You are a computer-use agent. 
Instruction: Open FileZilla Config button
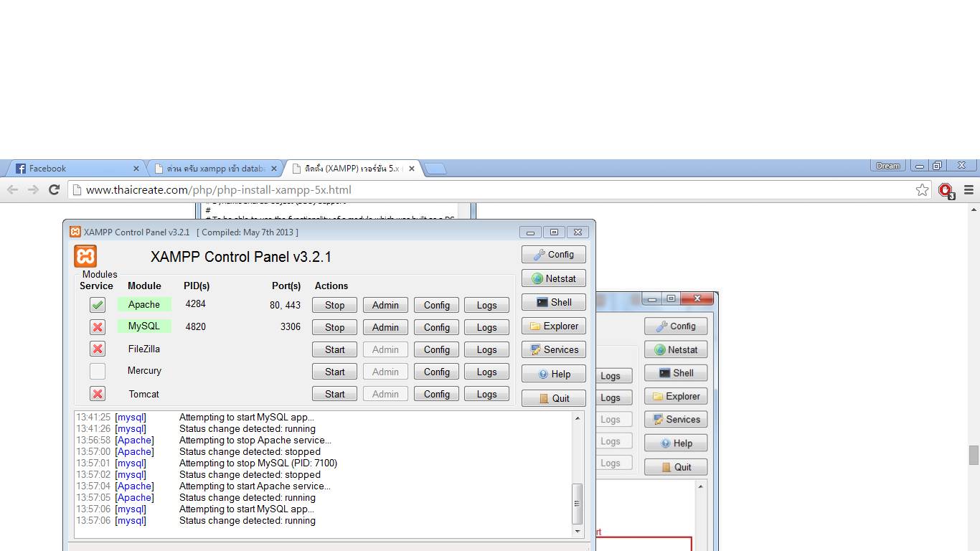(436, 349)
